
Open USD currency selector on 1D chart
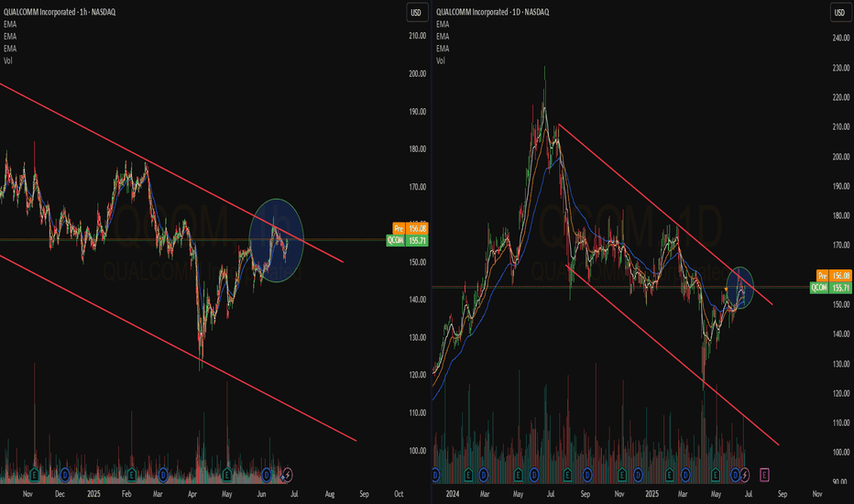840,13
